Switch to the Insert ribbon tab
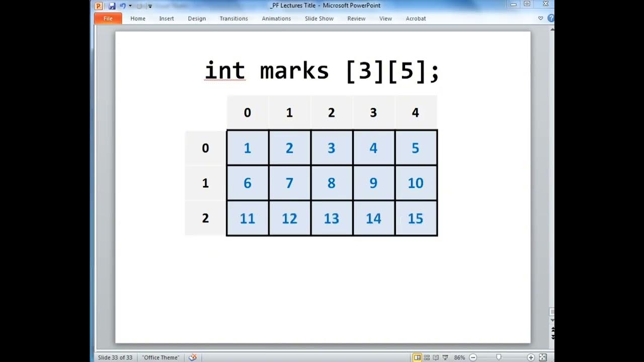 (167, 19)
